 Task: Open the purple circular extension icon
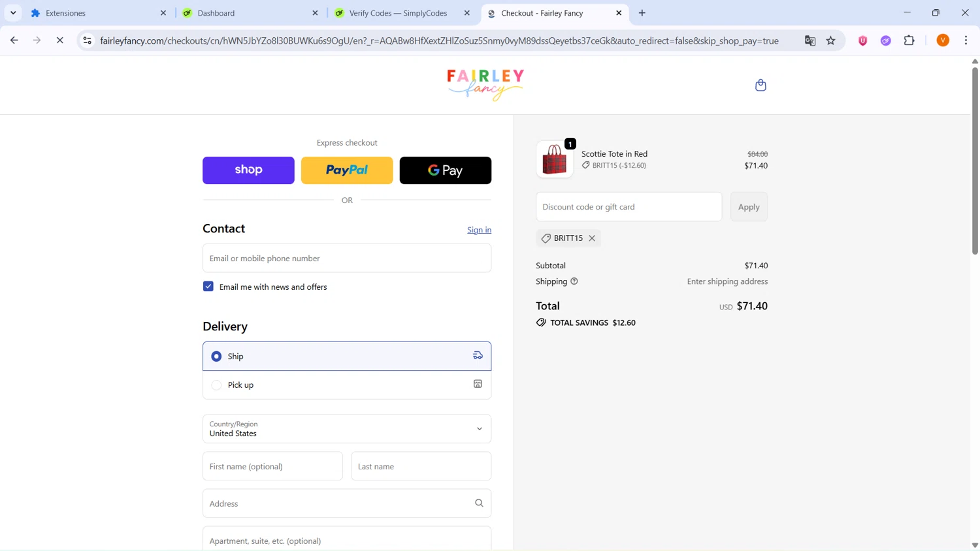[886, 40]
